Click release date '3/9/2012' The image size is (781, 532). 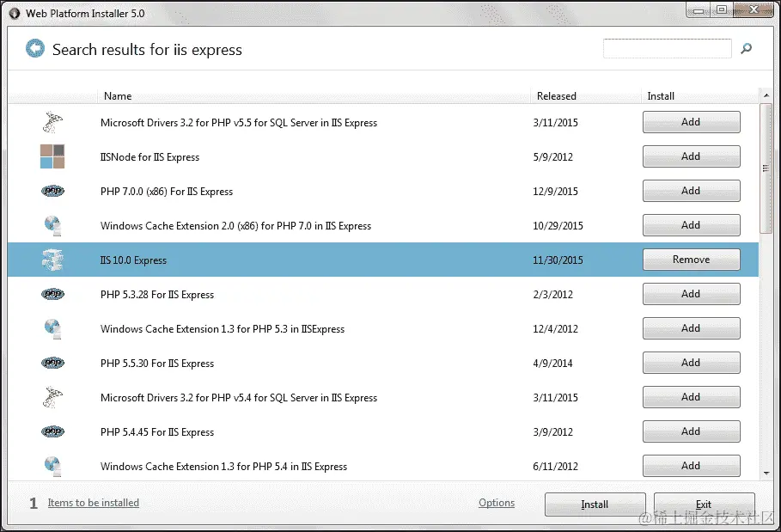point(552,432)
